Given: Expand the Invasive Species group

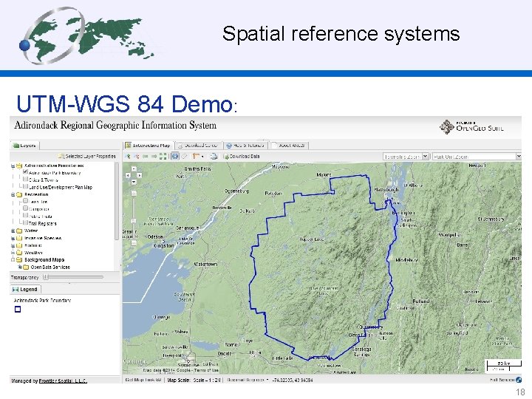Looking at the screenshot, I should point(13,238).
